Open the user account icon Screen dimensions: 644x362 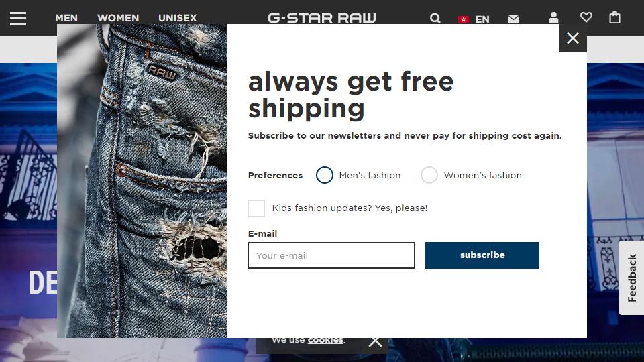pyautogui.click(x=553, y=17)
